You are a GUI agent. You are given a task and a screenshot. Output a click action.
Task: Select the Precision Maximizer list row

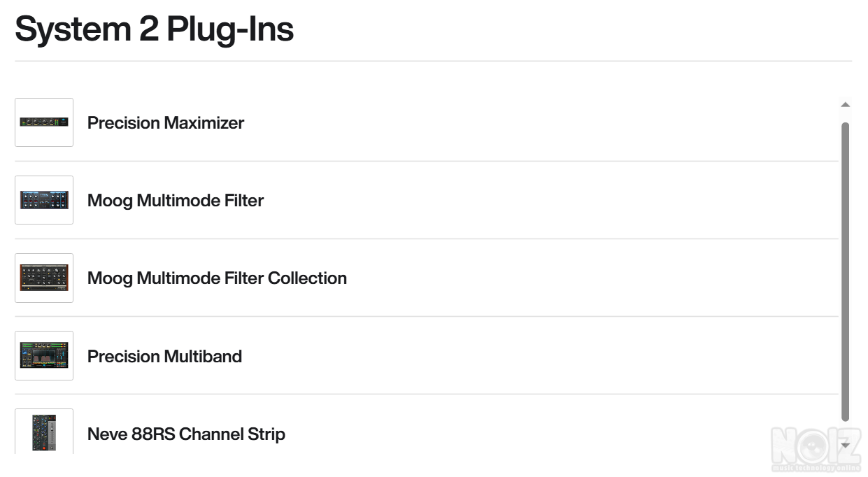[x=490, y=123]
